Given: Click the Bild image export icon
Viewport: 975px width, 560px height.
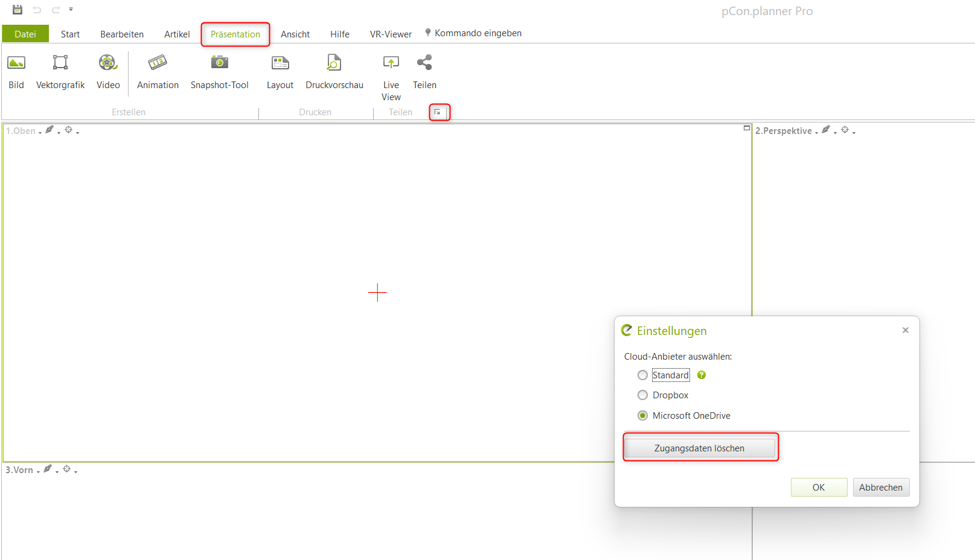Looking at the screenshot, I should (x=16, y=63).
